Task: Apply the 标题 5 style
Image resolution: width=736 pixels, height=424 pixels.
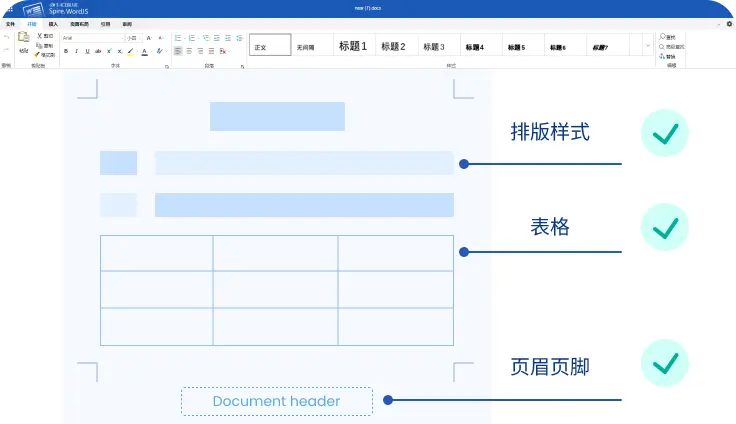Action: 523,46
